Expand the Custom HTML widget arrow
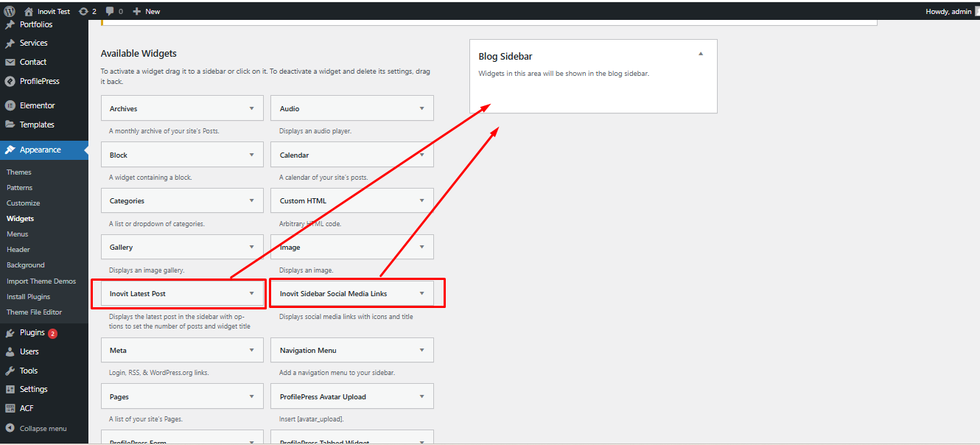980x445 pixels. pyautogui.click(x=422, y=200)
